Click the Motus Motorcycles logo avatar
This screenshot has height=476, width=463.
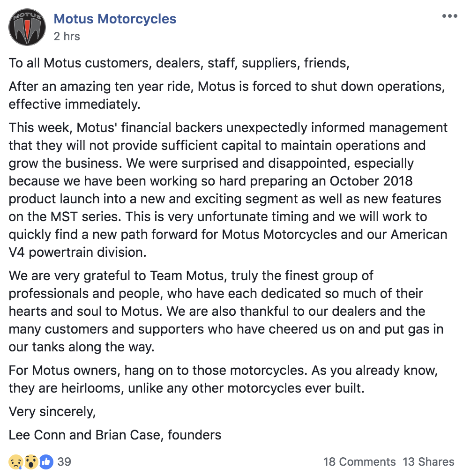(27, 27)
